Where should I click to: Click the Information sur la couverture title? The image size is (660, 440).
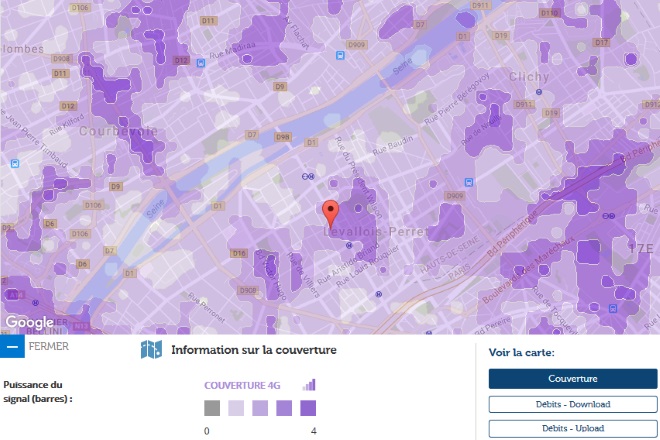[x=254, y=350]
